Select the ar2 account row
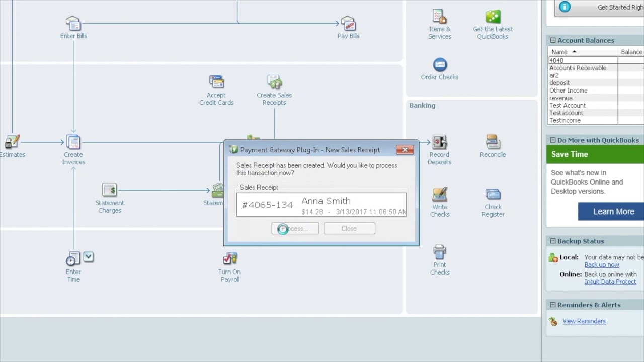This screenshot has height=362, width=644. pos(596,75)
